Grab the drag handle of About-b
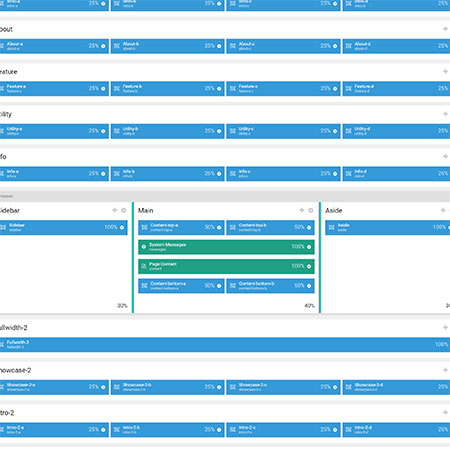Viewport: 450px width, 450px height. point(117,46)
